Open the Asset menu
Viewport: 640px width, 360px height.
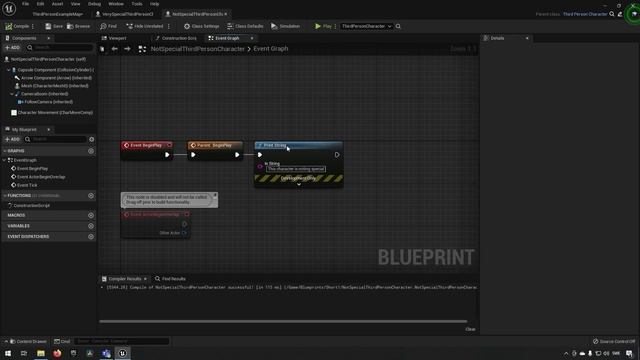(57, 4)
